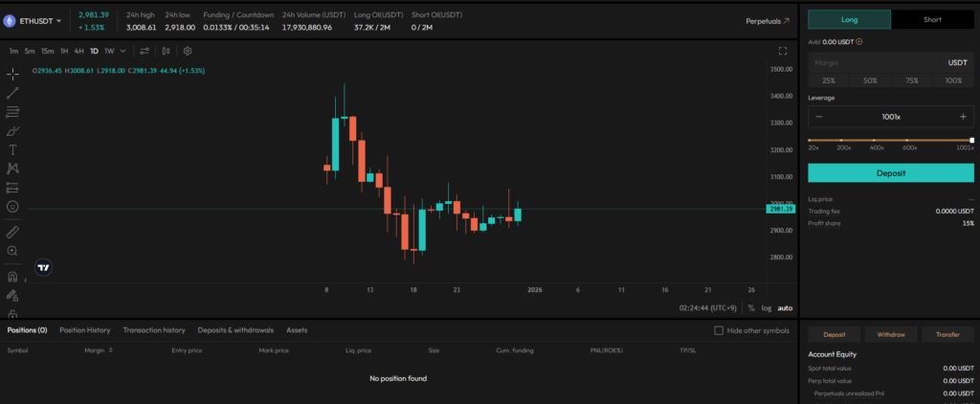This screenshot has width=980, height=404.
Task: Open the chart timezone UTC+9 selector
Action: [709, 307]
